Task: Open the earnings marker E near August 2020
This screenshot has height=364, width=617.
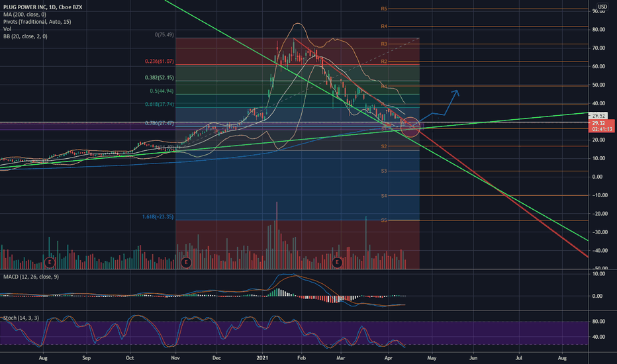Action: pos(50,262)
